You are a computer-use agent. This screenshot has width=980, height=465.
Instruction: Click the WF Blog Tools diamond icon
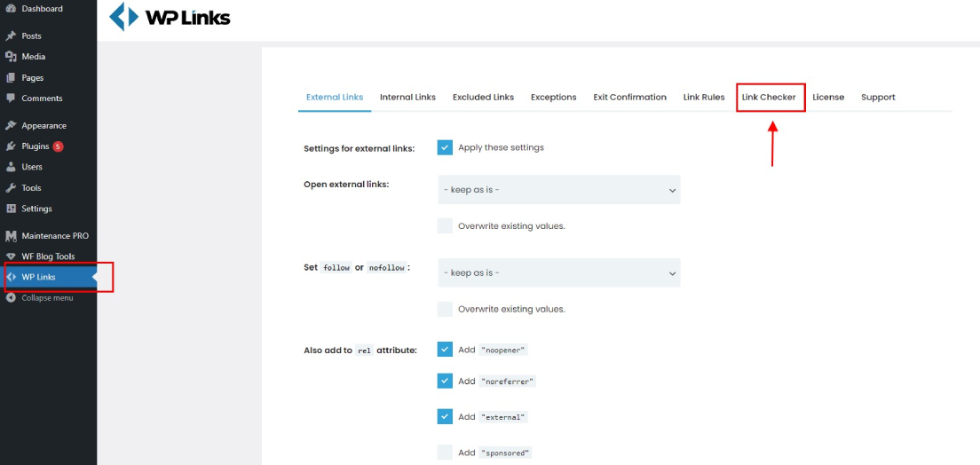tap(11, 256)
